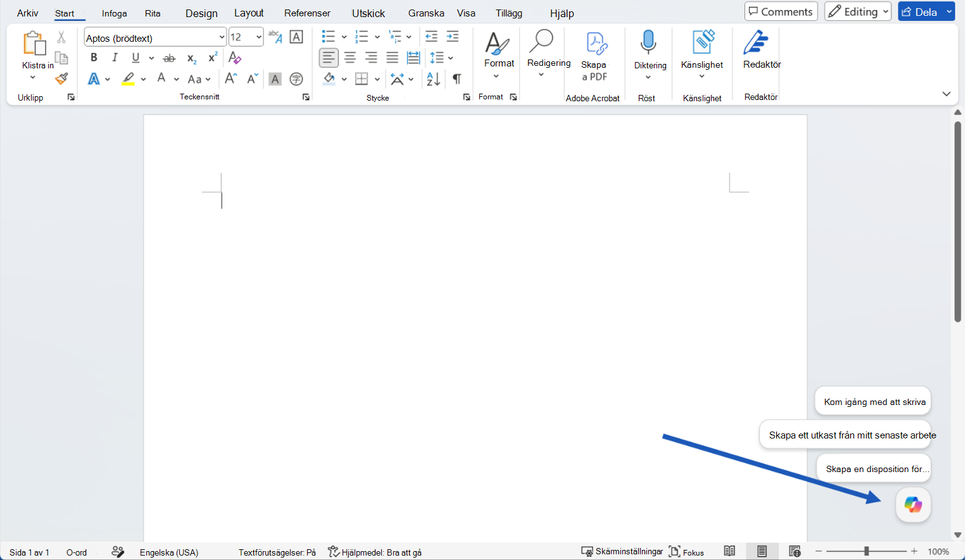Justify the paragraph text

(392, 58)
